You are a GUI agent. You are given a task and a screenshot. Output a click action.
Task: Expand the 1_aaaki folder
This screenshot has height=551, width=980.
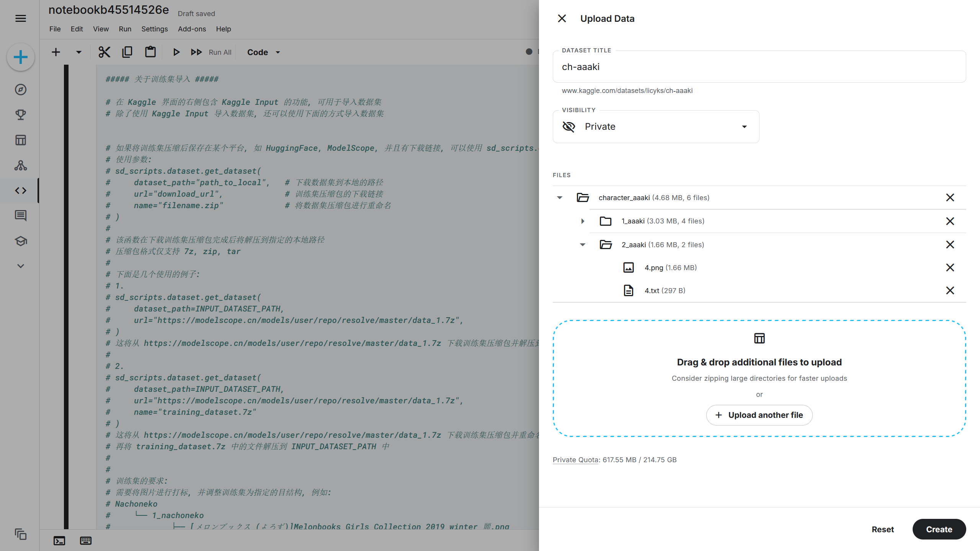click(x=583, y=221)
